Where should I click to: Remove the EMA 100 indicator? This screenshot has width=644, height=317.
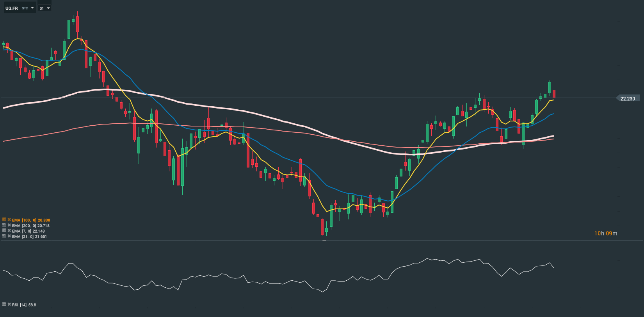tap(9, 220)
